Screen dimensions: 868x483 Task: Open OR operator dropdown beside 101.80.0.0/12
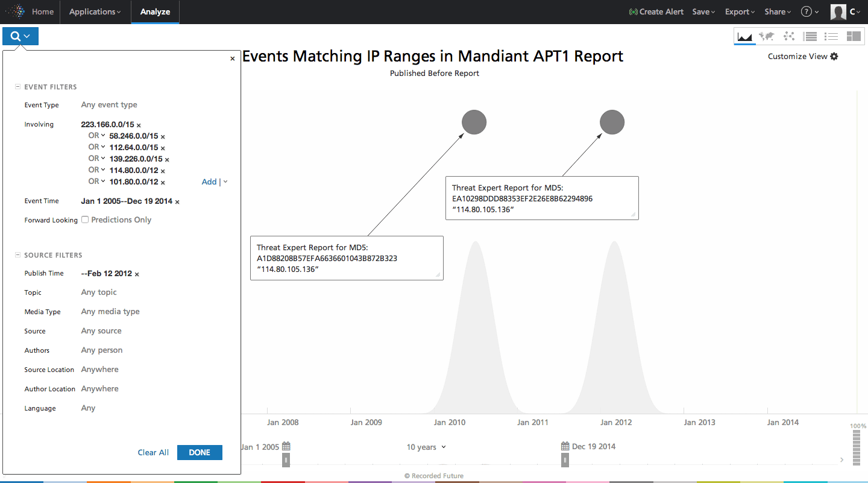click(x=97, y=182)
